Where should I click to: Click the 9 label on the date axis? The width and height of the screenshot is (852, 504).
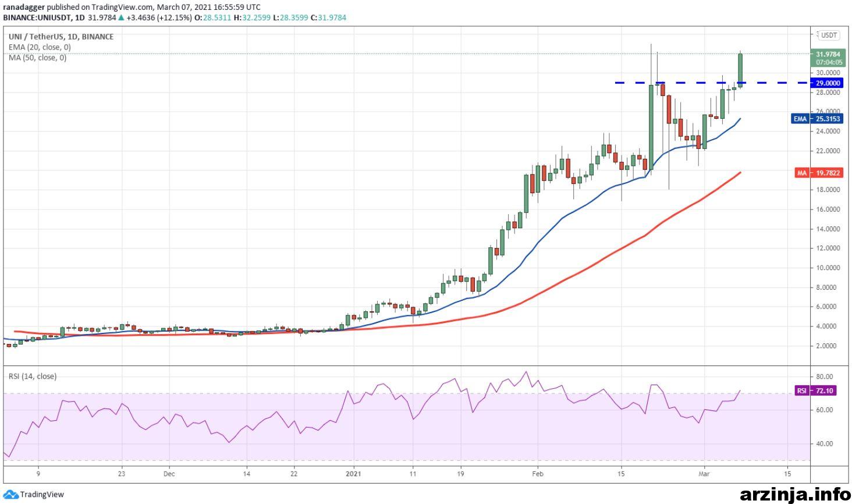point(38,474)
